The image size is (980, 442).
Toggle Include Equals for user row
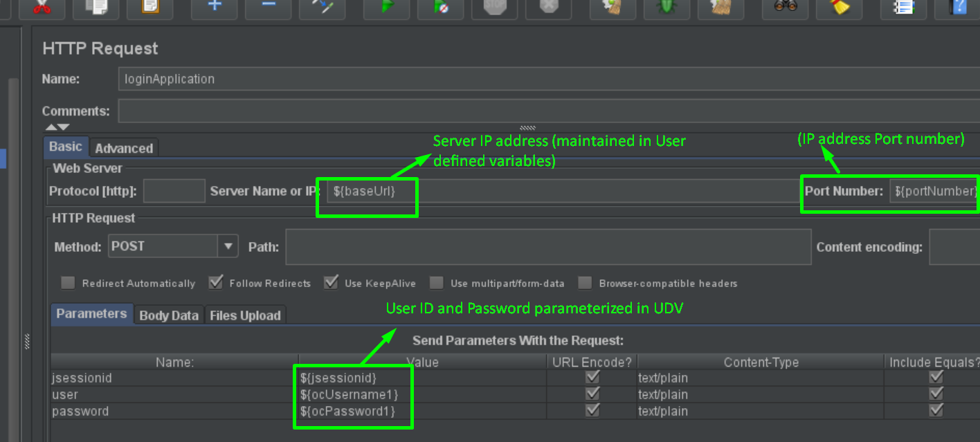(936, 394)
